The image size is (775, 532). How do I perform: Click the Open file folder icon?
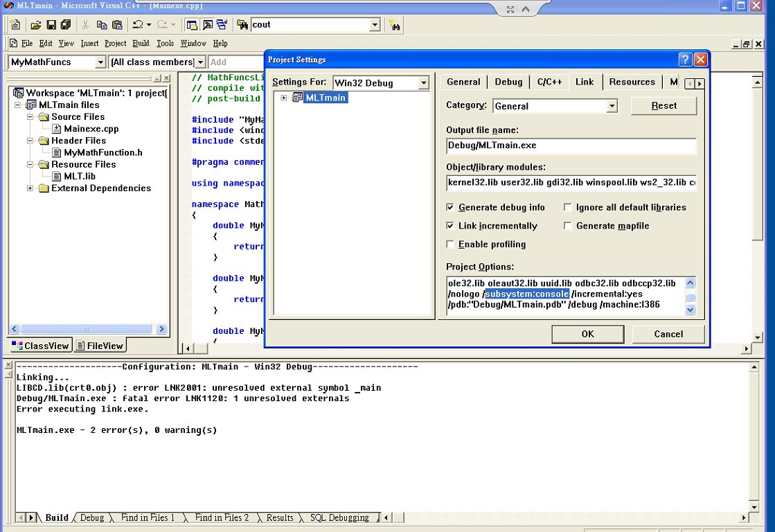[35, 25]
